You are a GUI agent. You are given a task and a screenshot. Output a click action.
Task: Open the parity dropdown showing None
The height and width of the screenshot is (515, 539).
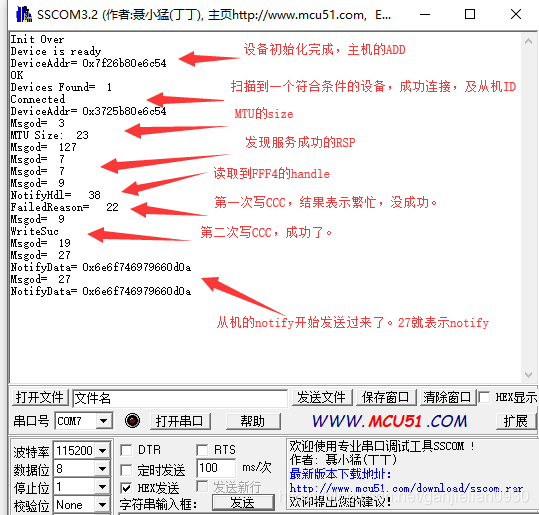click(102, 505)
